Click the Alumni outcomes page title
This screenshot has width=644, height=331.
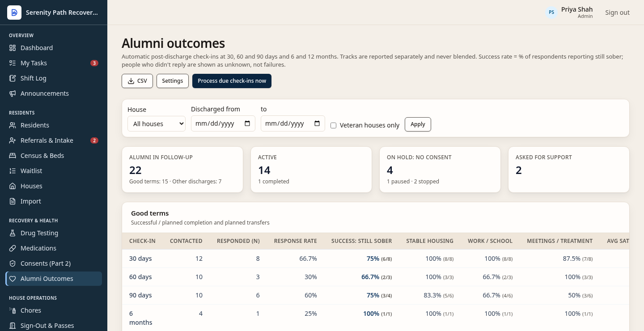[x=173, y=43]
